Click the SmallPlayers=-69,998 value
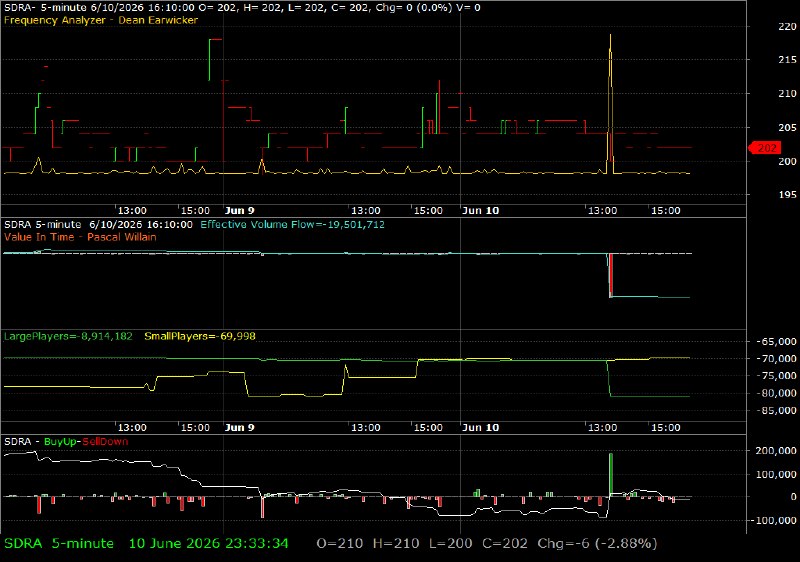800x562 pixels. pos(200,337)
